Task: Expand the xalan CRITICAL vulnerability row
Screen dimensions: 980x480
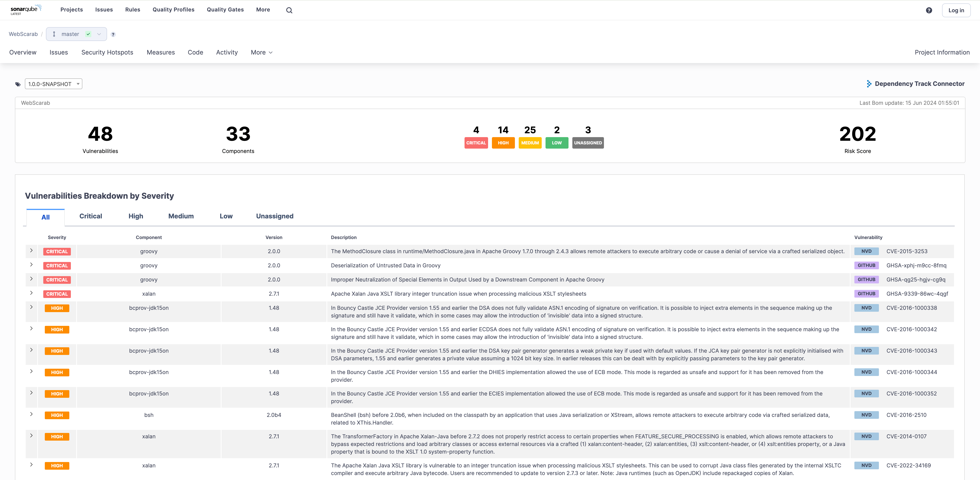Action: [x=31, y=293]
